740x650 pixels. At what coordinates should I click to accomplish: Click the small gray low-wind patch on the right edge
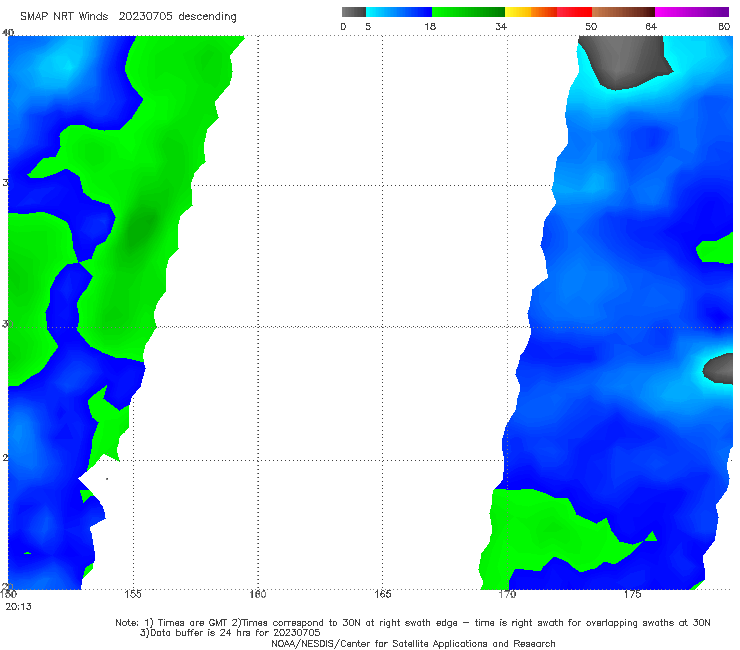(719, 369)
